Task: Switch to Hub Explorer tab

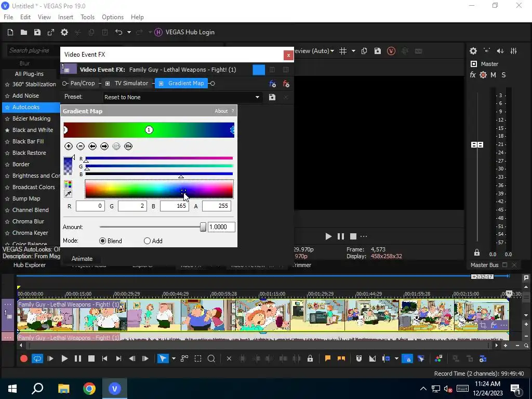Action: pos(30,265)
